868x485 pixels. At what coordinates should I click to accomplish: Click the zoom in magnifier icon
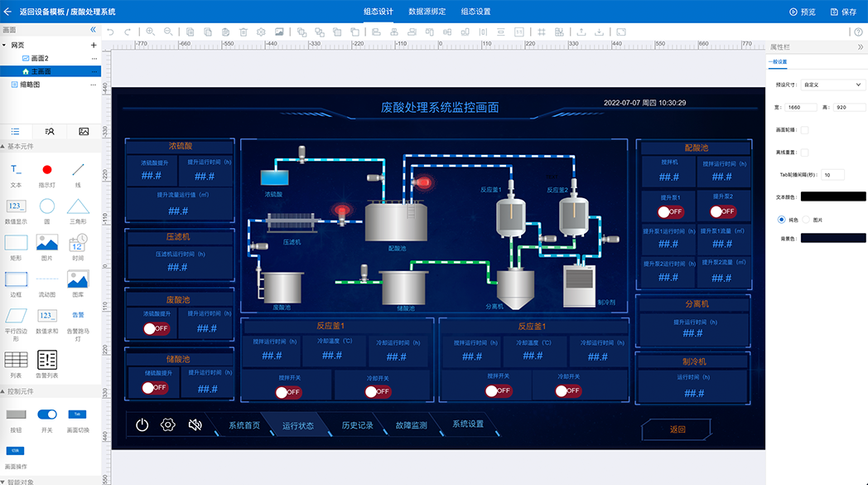coord(150,32)
